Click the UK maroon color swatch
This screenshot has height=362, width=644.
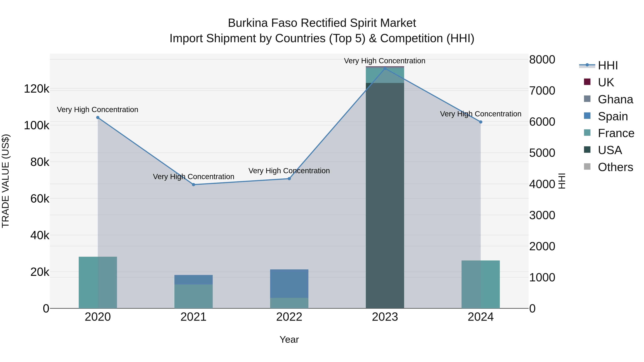click(587, 82)
